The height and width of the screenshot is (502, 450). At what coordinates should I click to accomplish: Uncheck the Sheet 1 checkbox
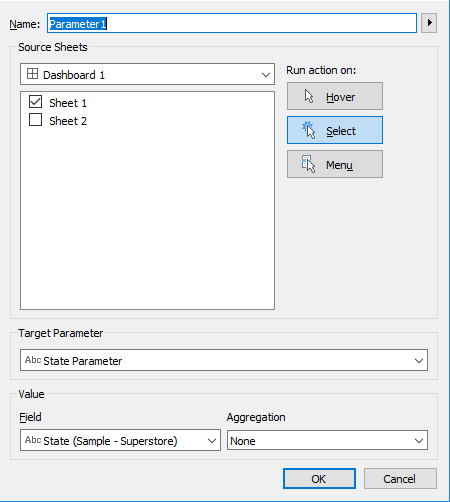[35, 102]
